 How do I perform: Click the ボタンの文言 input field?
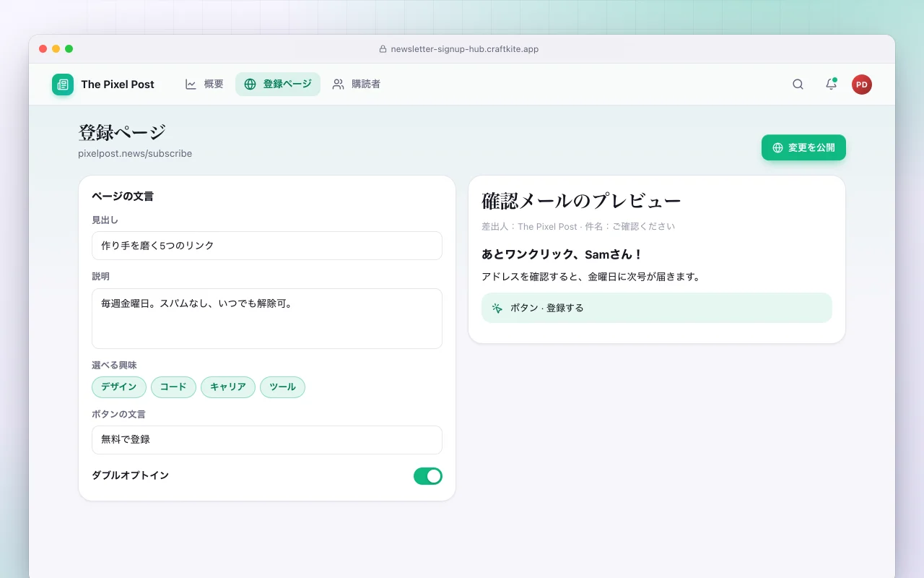pos(267,440)
